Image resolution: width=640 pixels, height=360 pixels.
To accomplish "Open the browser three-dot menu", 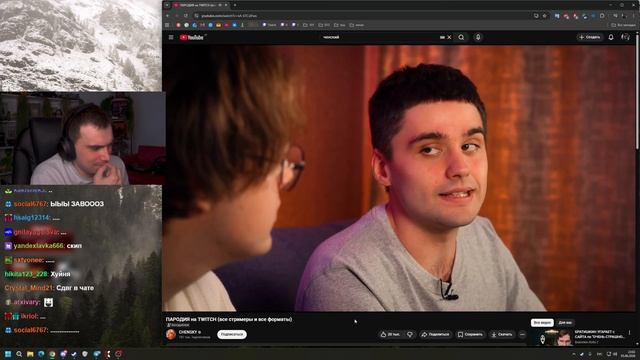I will (x=633, y=16).
